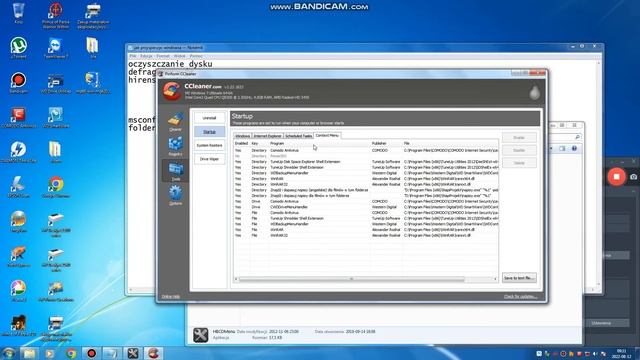The height and width of the screenshot is (360, 640).
Task: Sort by the Enabled column header
Action: 241,144
